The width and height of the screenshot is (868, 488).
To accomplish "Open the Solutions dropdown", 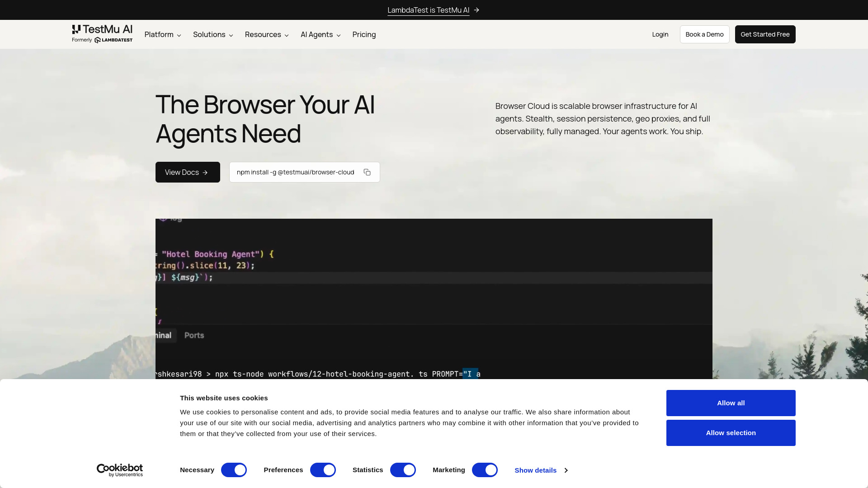I will pyautogui.click(x=213, y=34).
